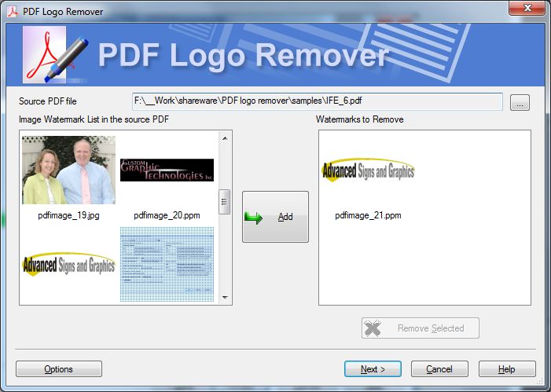This screenshot has height=392, width=551.
Task: Close the PDF Logo Remover window
Action: coord(527,8)
